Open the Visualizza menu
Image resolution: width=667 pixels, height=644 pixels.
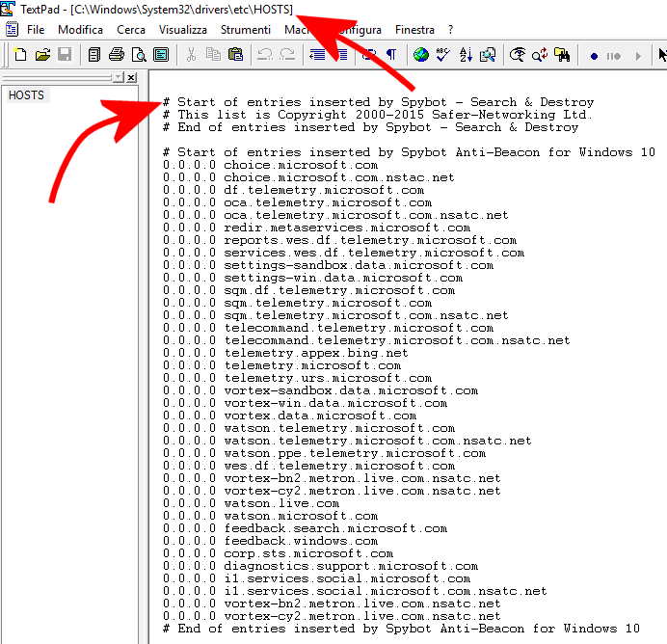(x=183, y=30)
